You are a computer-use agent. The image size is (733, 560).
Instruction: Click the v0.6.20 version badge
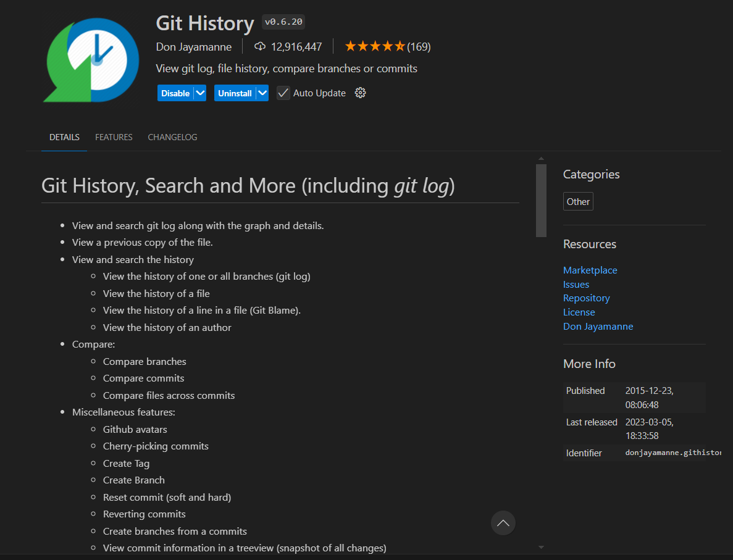(x=283, y=22)
